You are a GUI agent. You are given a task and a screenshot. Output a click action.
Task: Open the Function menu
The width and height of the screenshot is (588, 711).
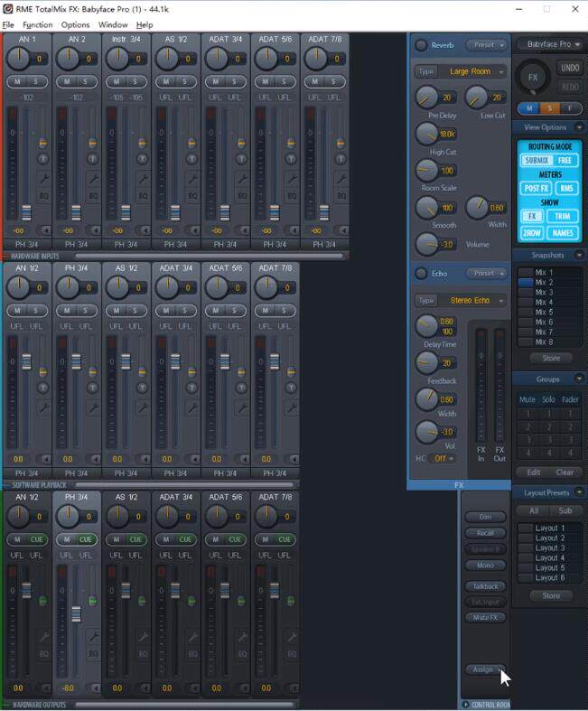click(x=38, y=24)
